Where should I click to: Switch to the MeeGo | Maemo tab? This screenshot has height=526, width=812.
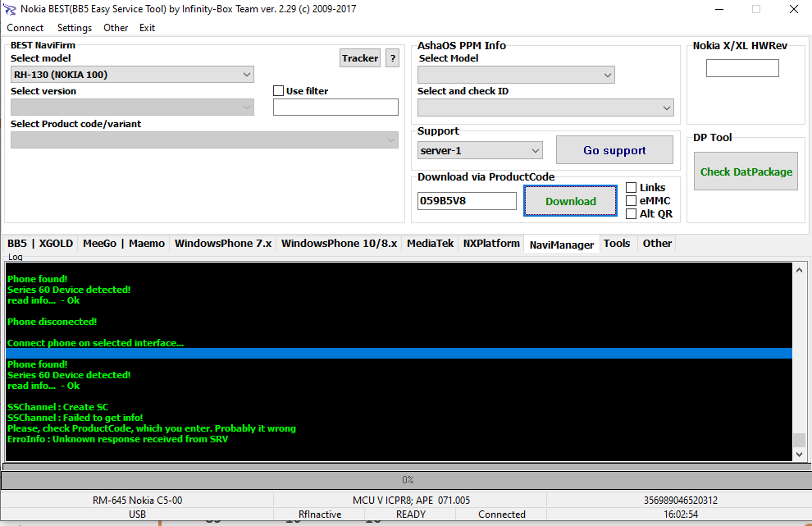124,244
